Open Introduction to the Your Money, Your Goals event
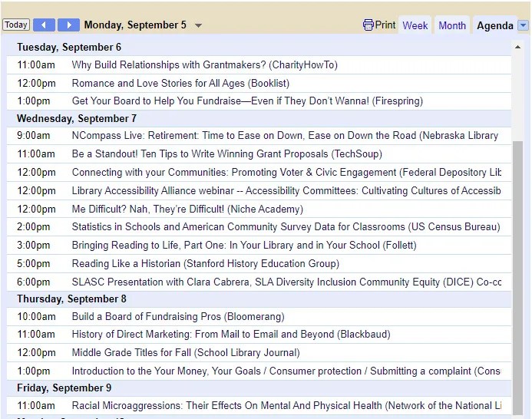The image size is (532, 419). pyautogui.click(x=286, y=371)
